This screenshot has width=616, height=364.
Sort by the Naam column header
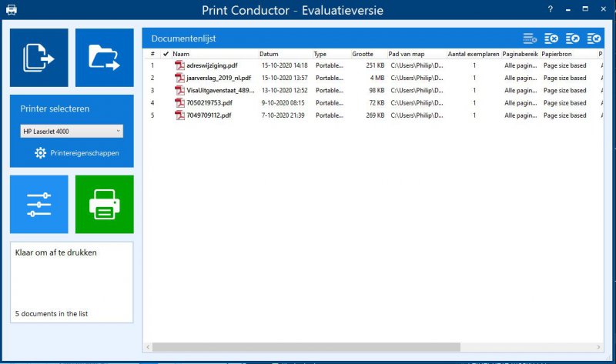(181, 54)
